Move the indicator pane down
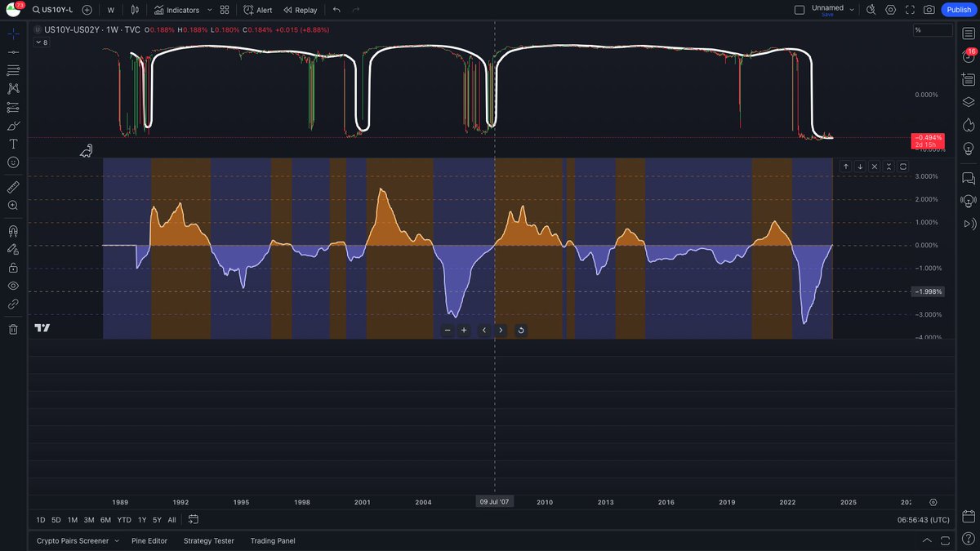Image resolution: width=980 pixels, height=551 pixels. (x=860, y=167)
